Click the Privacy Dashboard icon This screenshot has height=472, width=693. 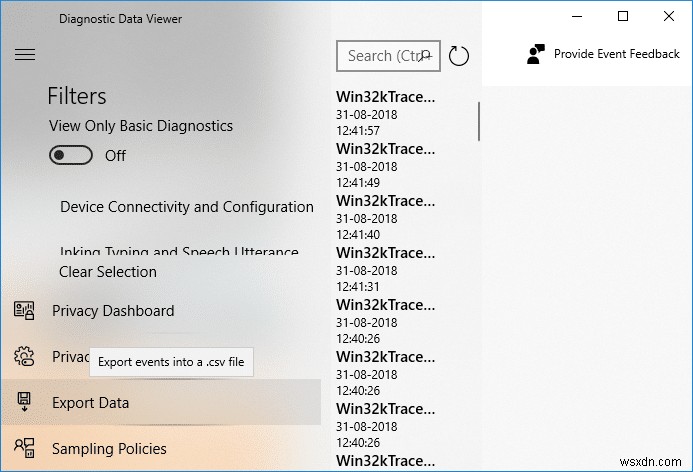[x=24, y=310]
